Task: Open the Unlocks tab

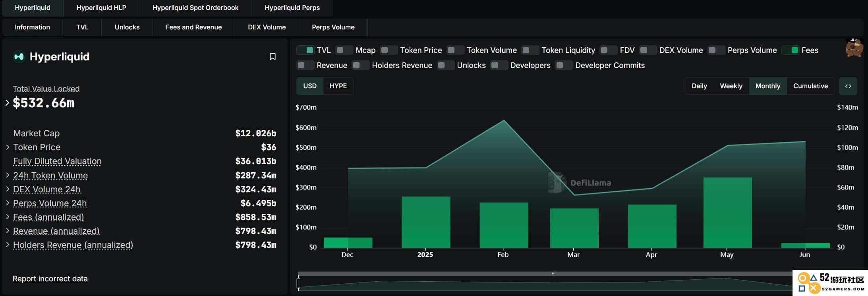Action: 127,27
